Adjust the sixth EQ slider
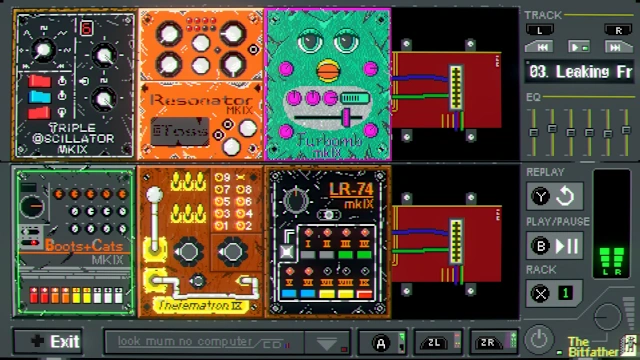Viewport: 640px width, 360px height. 626,130
